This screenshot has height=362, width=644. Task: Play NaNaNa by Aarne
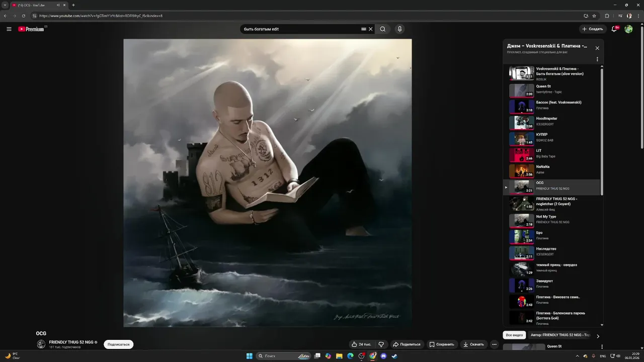[552, 171]
